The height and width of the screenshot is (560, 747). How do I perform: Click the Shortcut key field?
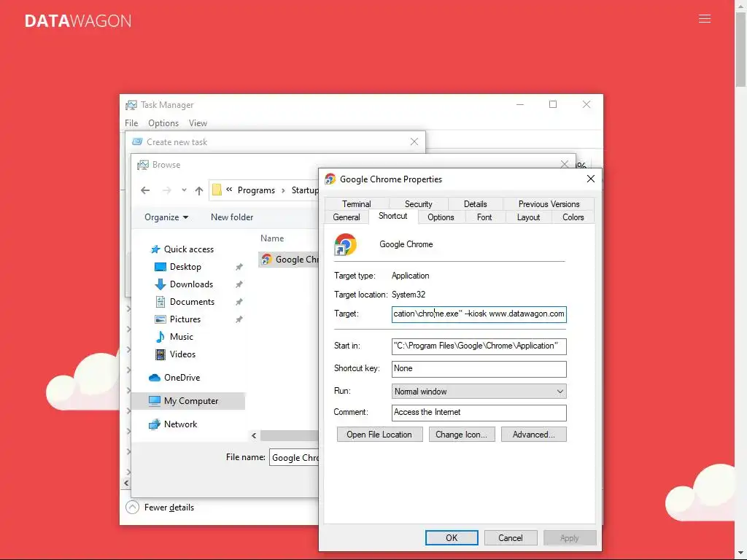tap(479, 368)
